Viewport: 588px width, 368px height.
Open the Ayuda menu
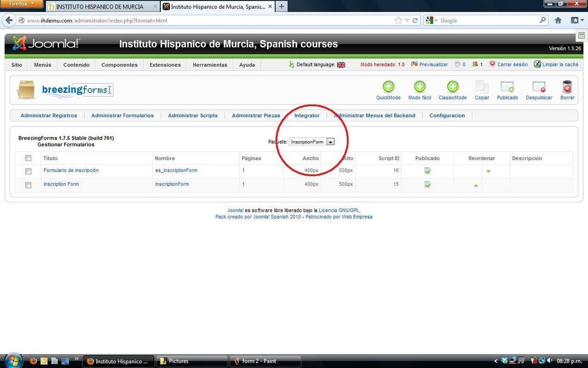pos(247,65)
